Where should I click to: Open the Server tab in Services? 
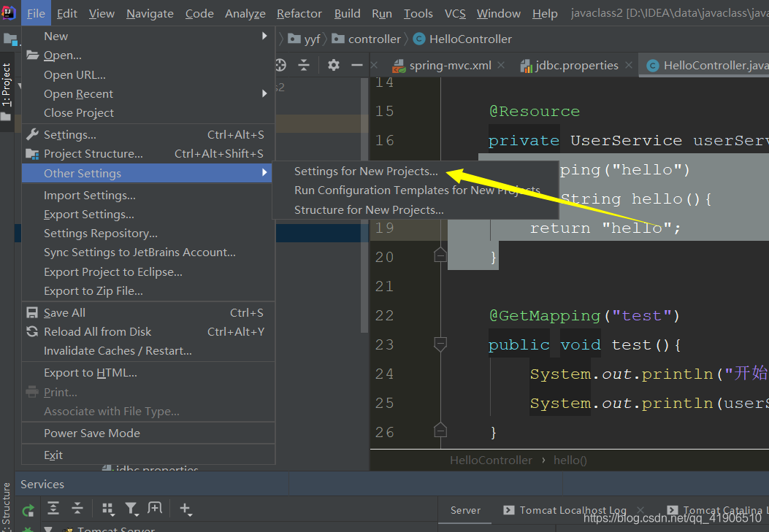[465, 510]
